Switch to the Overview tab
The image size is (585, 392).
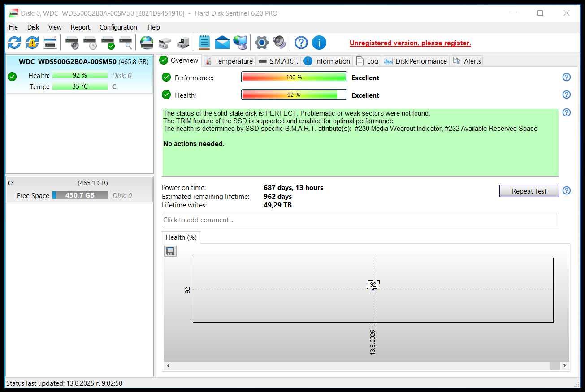179,60
